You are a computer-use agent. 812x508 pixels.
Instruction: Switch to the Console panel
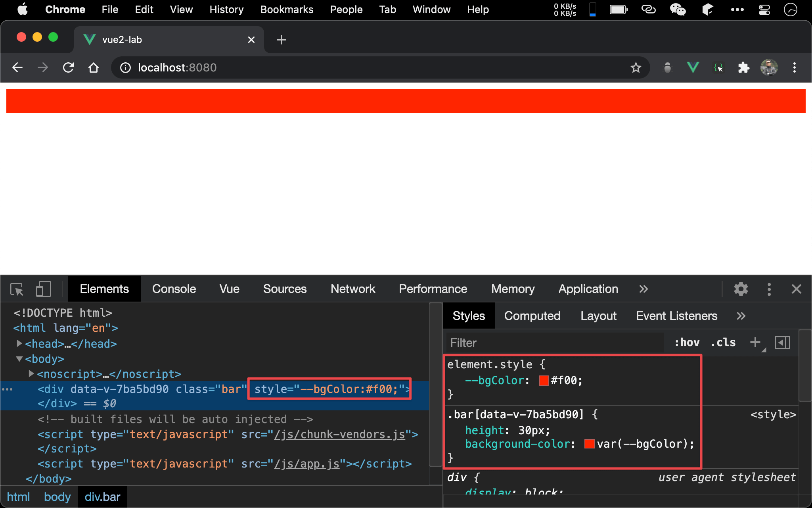(x=174, y=289)
